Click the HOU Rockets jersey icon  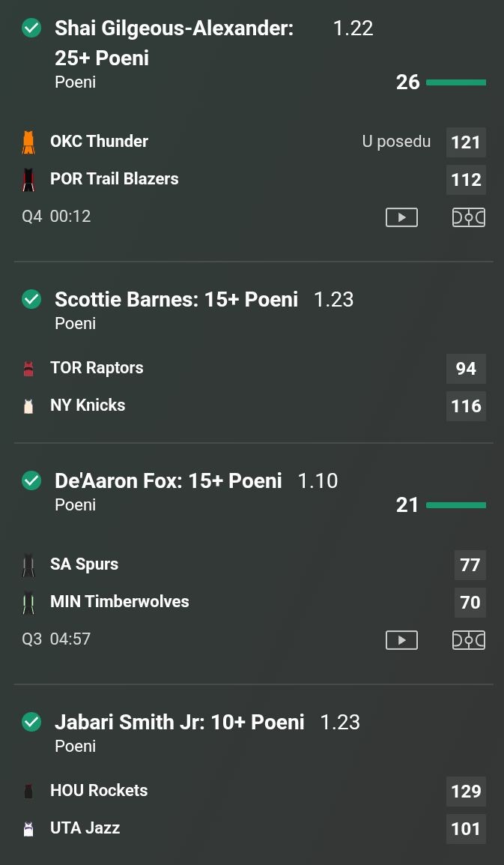pos(28,791)
